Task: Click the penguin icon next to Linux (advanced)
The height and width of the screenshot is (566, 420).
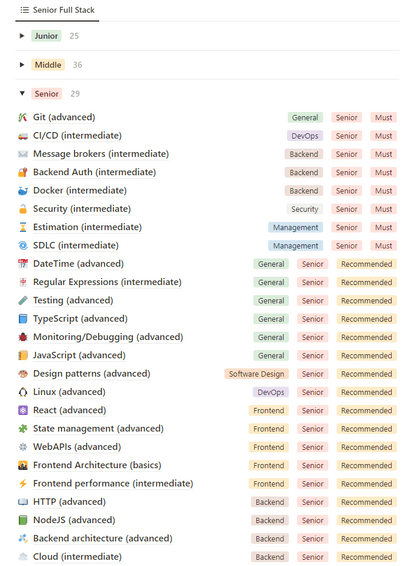Action: click(x=23, y=392)
